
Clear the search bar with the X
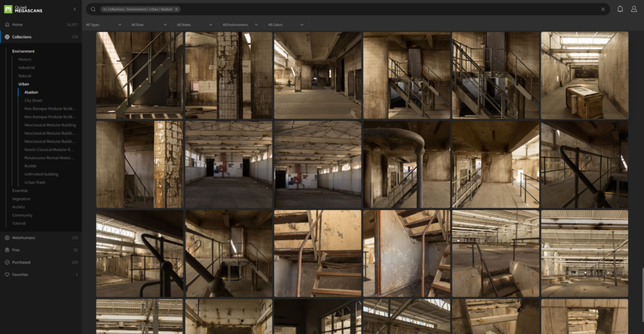[603, 9]
